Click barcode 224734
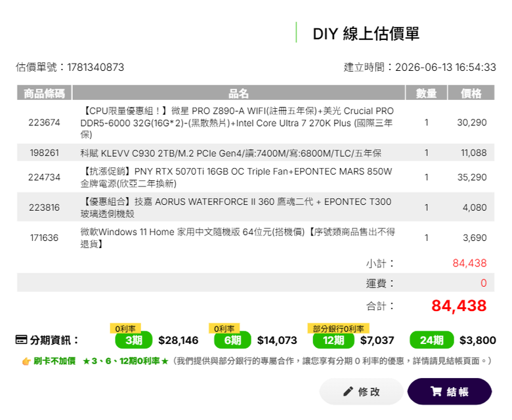Image resolution: width=512 pixels, height=420 pixels. point(44,177)
